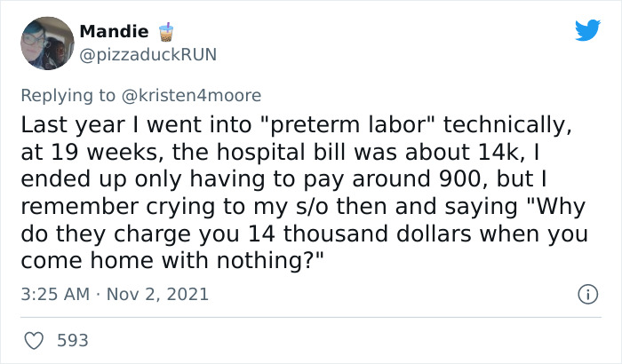Open the info circle icon

click(586, 294)
